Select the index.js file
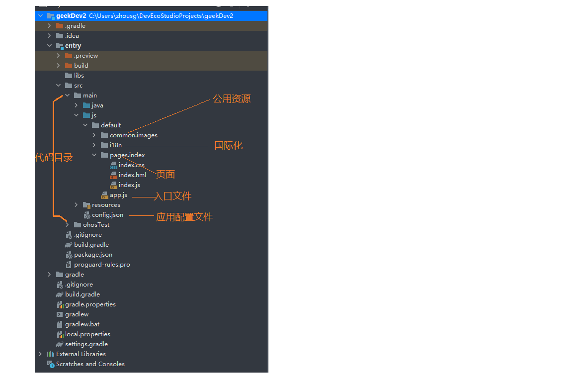This screenshot has height=386, width=588. click(129, 185)
